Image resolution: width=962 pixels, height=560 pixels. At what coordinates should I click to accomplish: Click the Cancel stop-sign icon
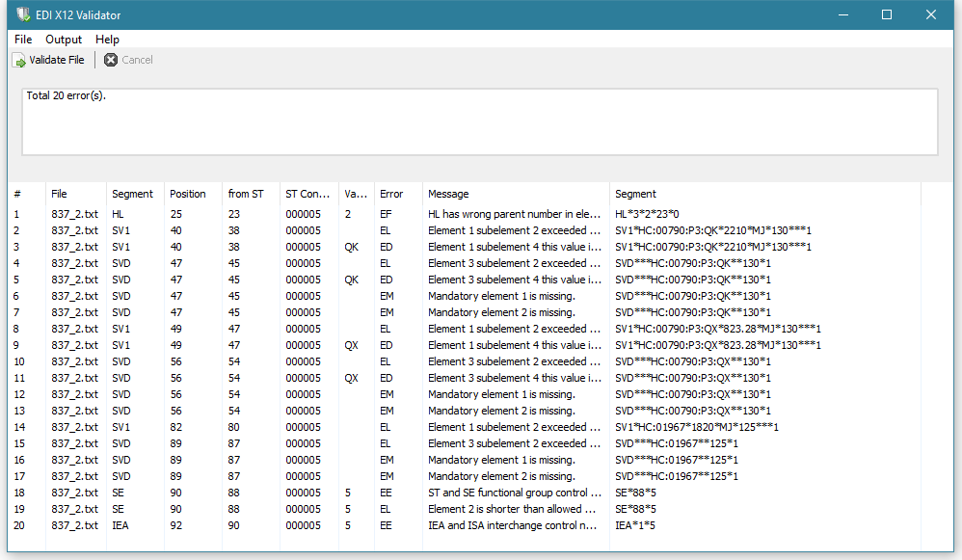pos(109,60)
